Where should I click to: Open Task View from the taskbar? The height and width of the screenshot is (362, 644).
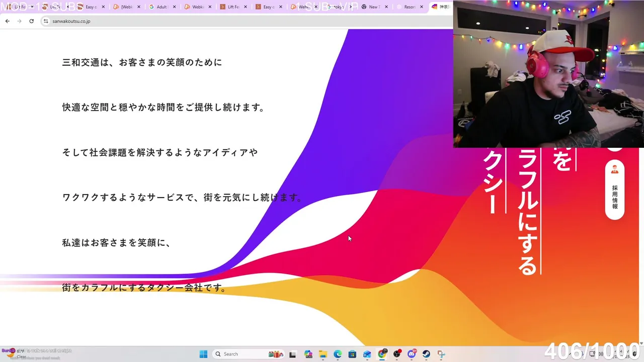(293, 354)
